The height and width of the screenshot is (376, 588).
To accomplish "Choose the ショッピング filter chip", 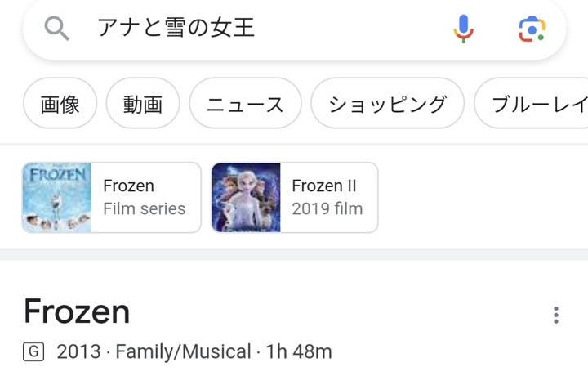I will 387,104.
